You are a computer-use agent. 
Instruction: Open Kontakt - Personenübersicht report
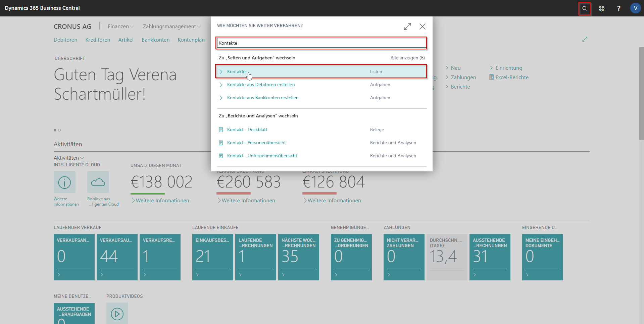pos(256,143)
